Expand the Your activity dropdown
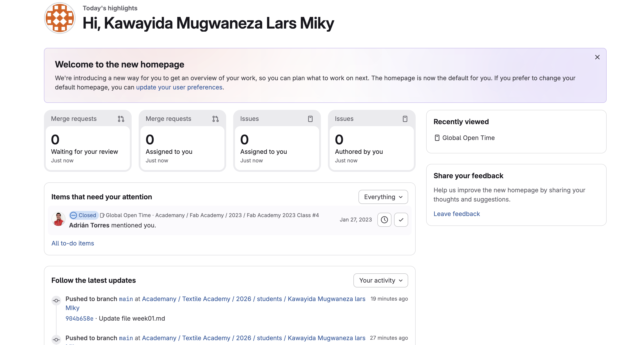 tap(380, 280)
